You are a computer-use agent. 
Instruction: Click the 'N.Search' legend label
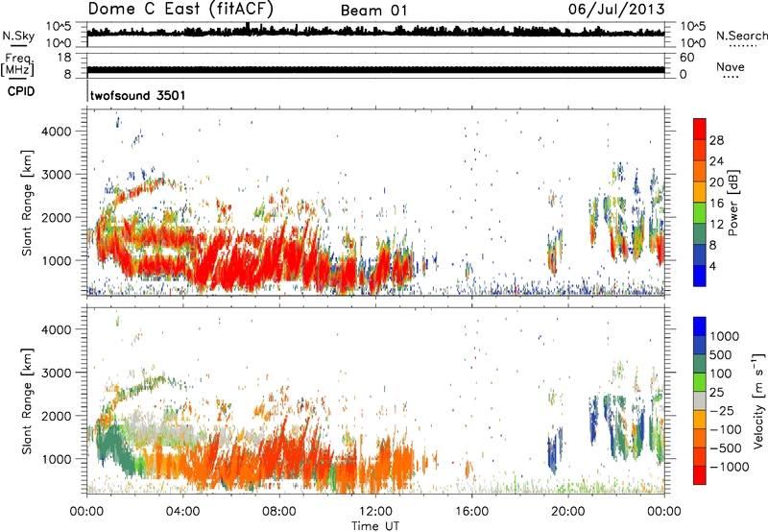pyautogui.click(x=741, y=36)
